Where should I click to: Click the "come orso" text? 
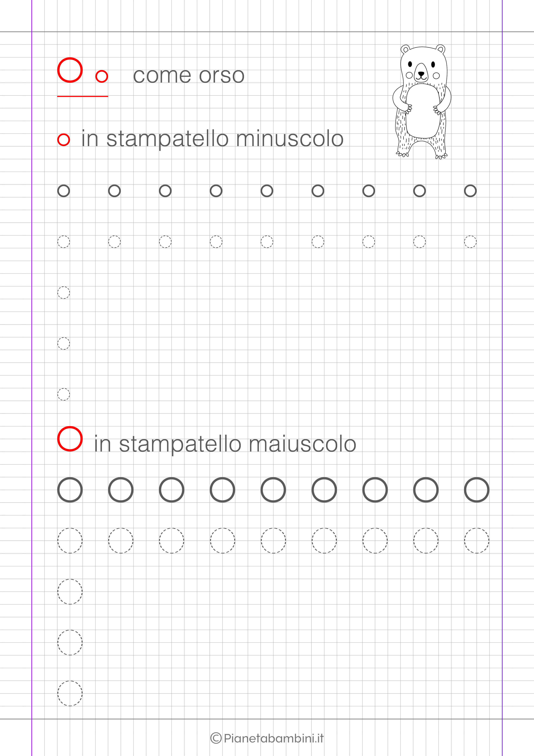click(189, 75)
